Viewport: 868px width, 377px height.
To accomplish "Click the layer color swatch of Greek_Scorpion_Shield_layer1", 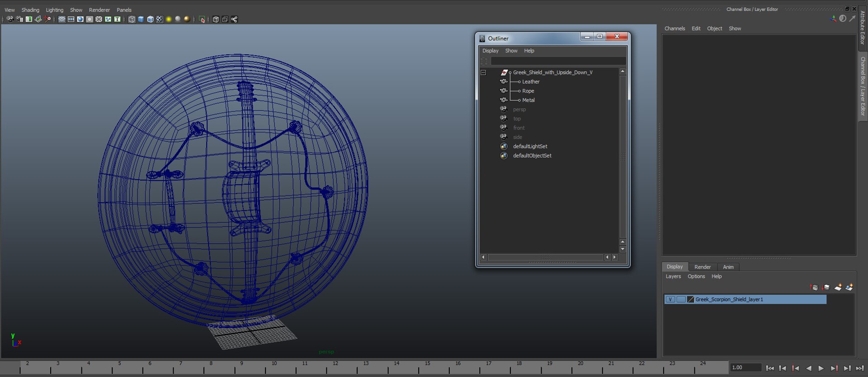I will click(x=690, y=299).
